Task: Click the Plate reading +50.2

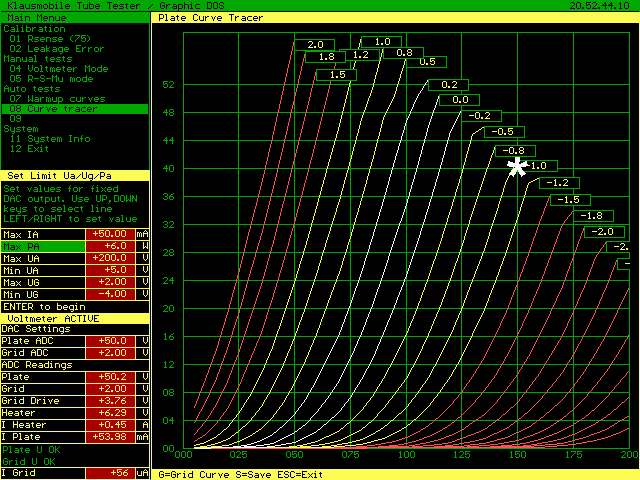Action: pyautogui.click(x=110, y=377)
